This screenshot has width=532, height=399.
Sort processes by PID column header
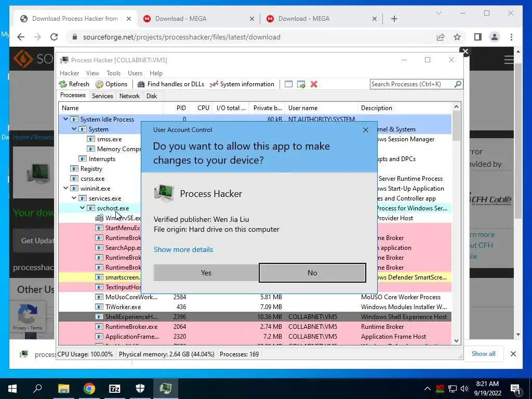181,108
